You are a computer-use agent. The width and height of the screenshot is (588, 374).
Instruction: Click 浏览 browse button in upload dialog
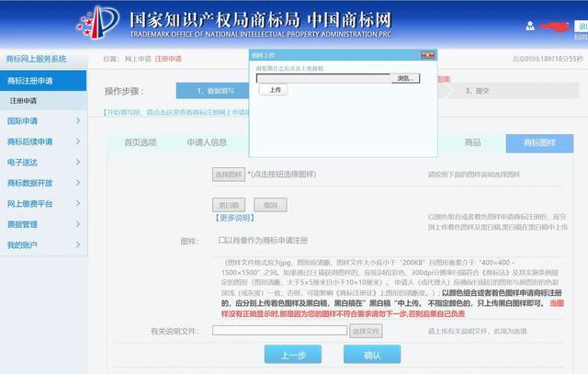[405, 78]
